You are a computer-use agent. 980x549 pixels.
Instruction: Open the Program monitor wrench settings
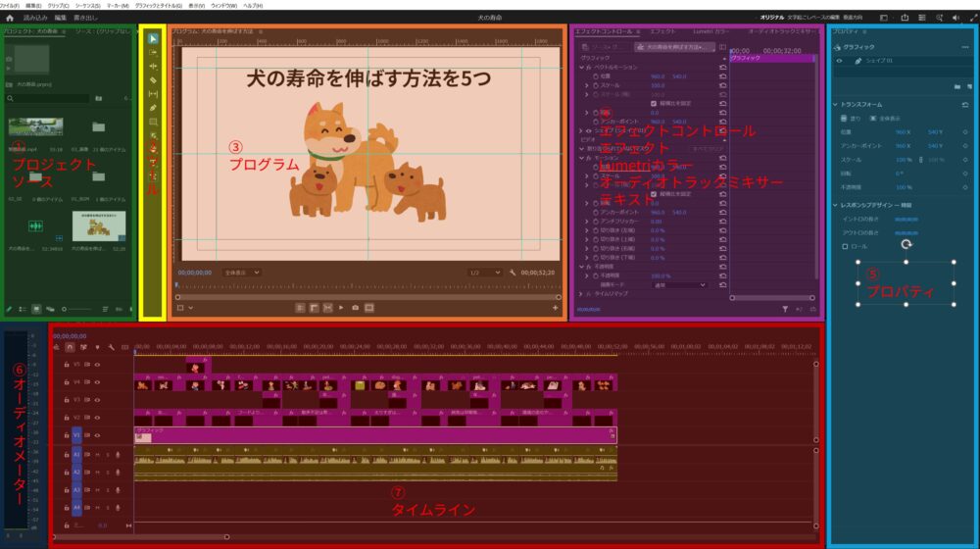click(x=513, y=273)
